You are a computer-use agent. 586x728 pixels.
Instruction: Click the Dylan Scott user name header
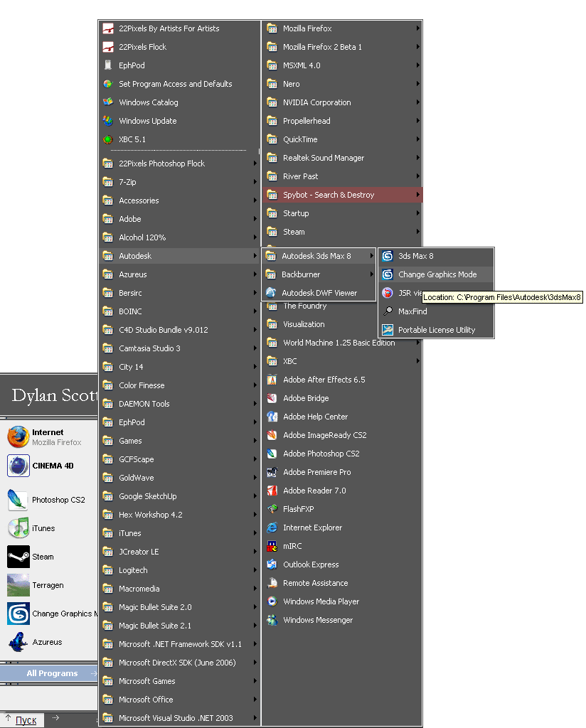click(x=54, y=395)
